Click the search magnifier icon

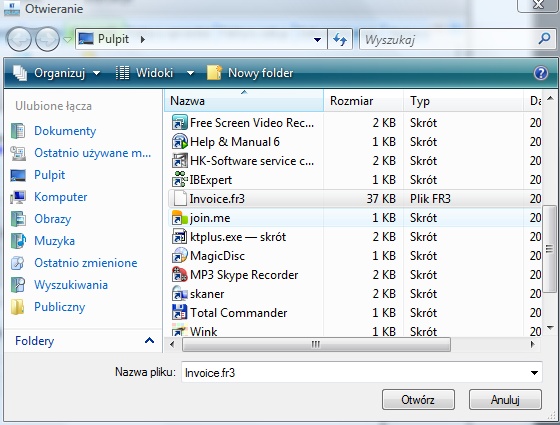[544, 39]
